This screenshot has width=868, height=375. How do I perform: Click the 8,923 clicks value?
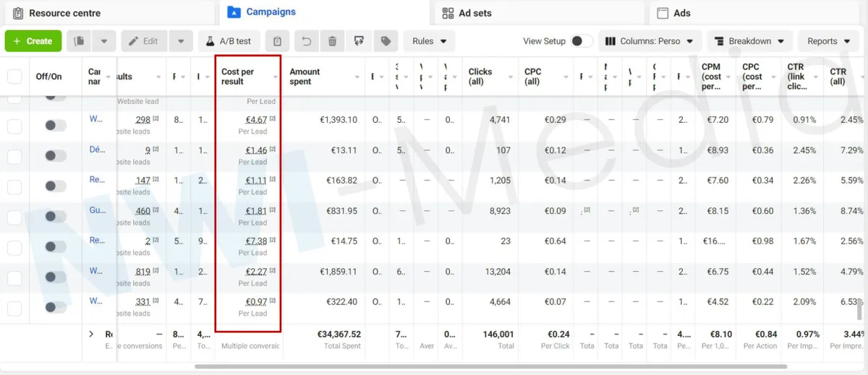click(501, 211)
